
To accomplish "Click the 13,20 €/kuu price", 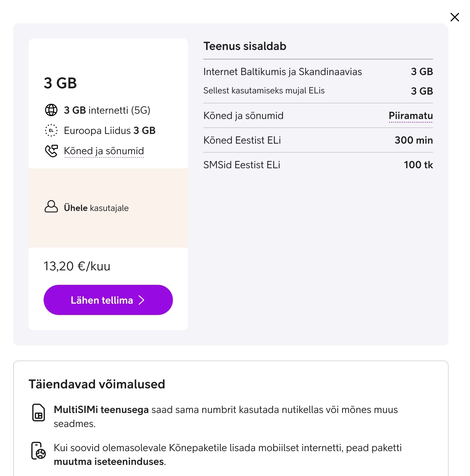I will [77, 266].
